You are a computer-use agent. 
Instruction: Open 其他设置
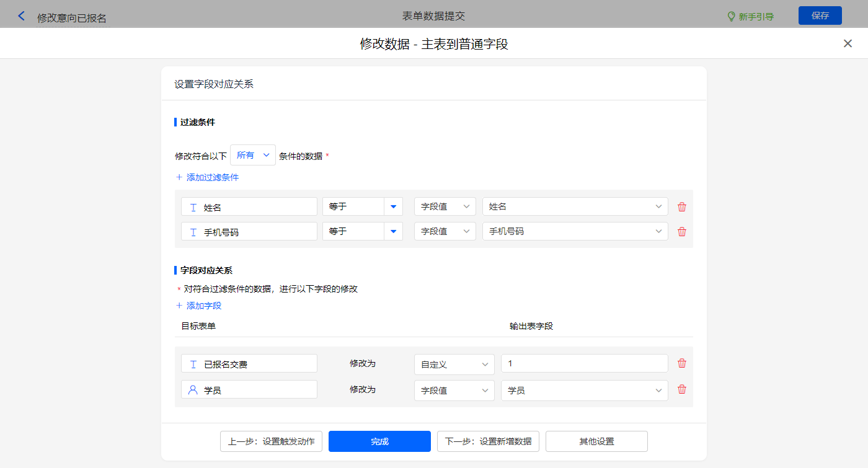click(x=596, y=441)
